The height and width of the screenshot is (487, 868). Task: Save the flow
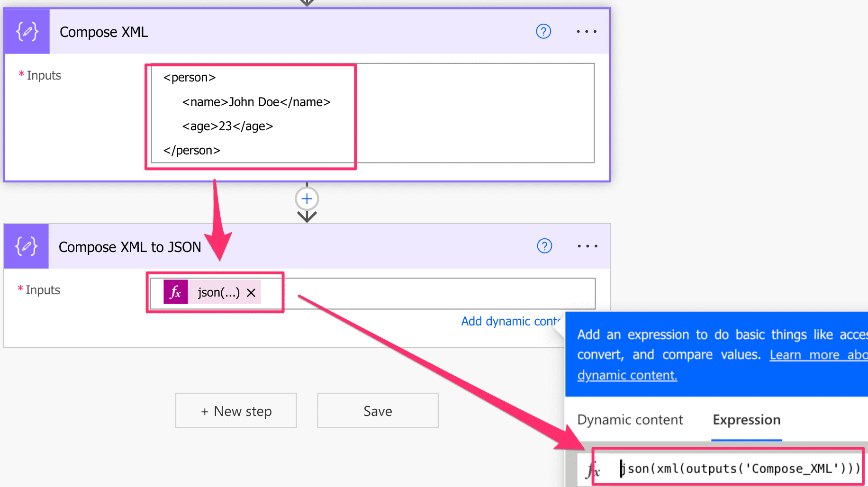tap(377, 410)
